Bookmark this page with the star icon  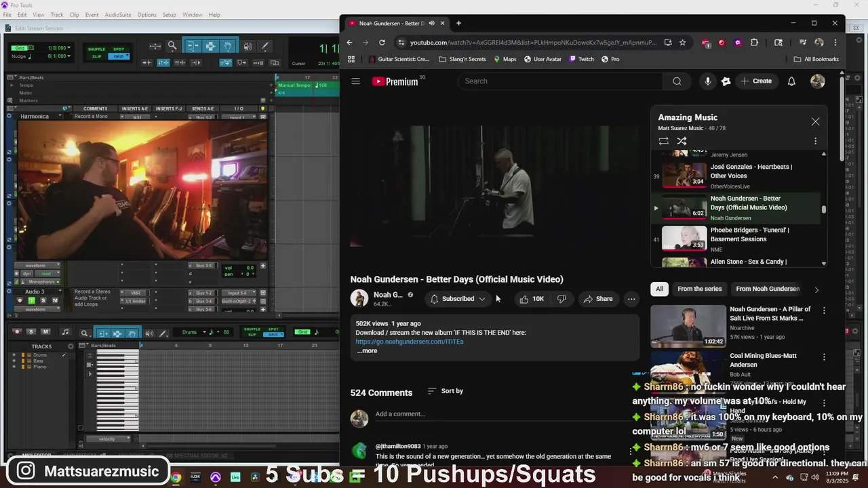point(682,42)
